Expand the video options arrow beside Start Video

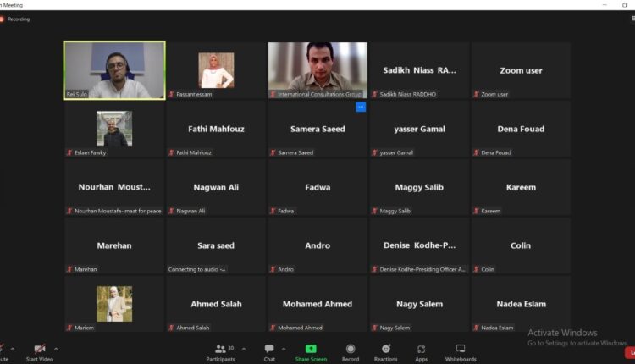coord(56,348)
